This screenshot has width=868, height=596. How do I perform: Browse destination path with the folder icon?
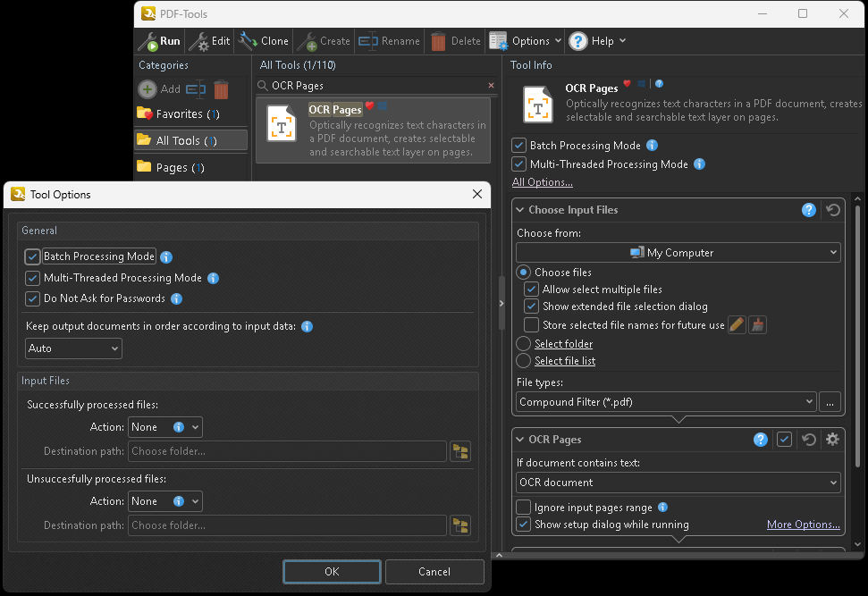(460, 452)
